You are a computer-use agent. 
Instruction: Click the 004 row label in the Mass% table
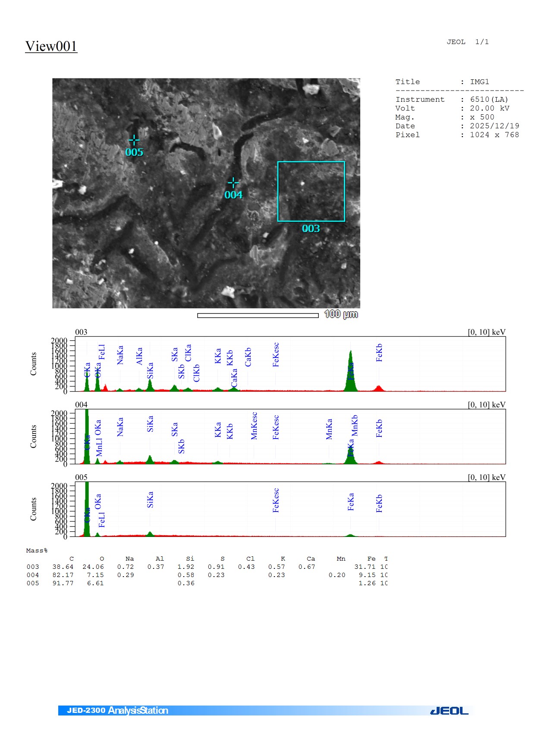pos(33,575)
